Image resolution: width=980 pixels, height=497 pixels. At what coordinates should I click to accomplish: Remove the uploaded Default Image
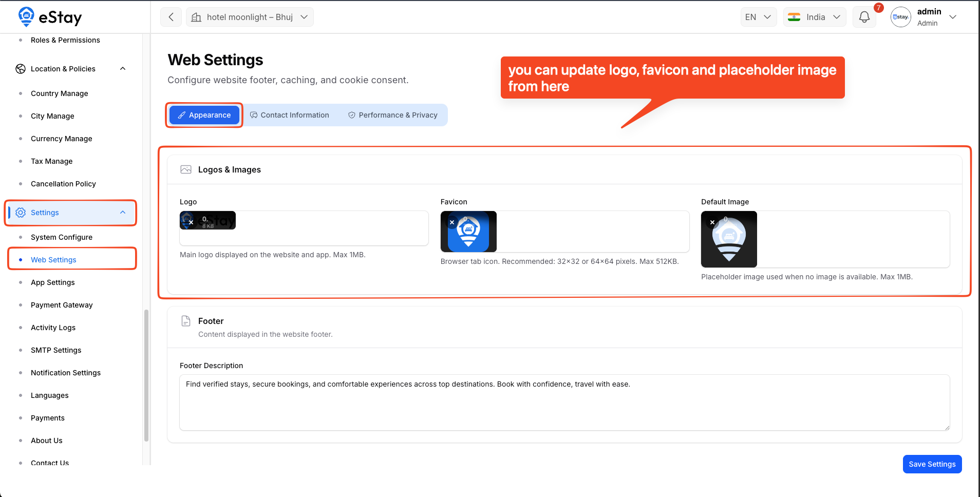(712, 222)
